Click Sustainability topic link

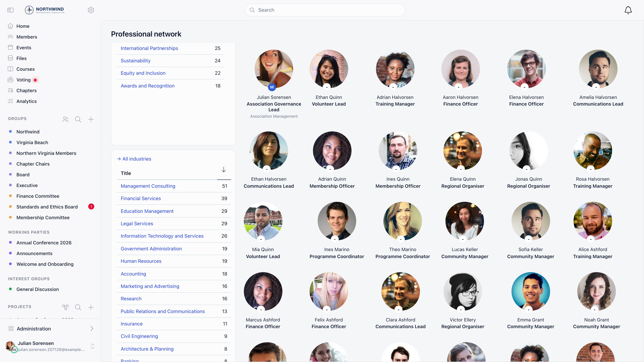[136, 61]
